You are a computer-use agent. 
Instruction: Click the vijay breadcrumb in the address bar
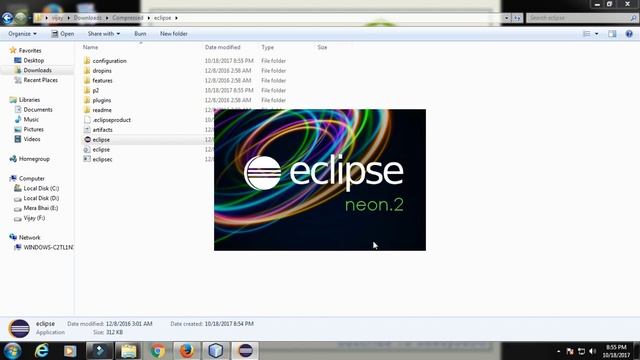(x=57, y=18)
